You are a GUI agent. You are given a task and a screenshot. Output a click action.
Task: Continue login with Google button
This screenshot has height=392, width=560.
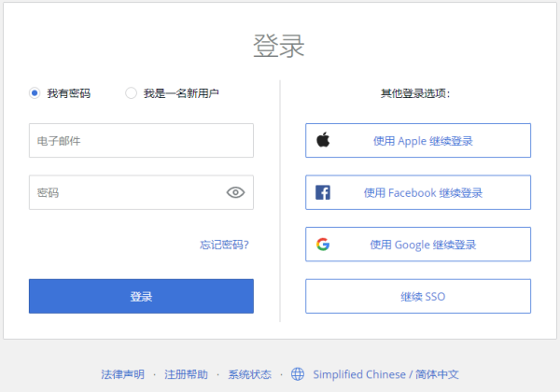click(x=418, y=245)
